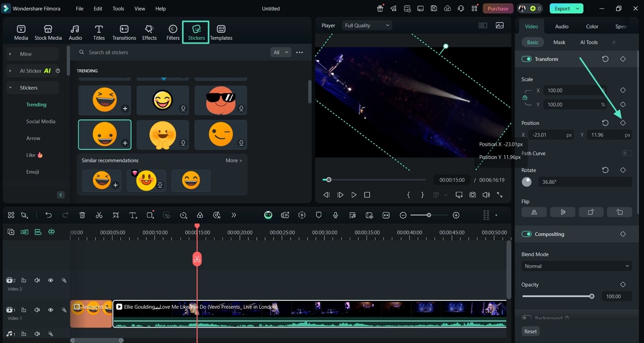Screen dimensions: 644x343
Task: Click the Text tool icon in timeline toolbar
Action: (x=133, y=215)
